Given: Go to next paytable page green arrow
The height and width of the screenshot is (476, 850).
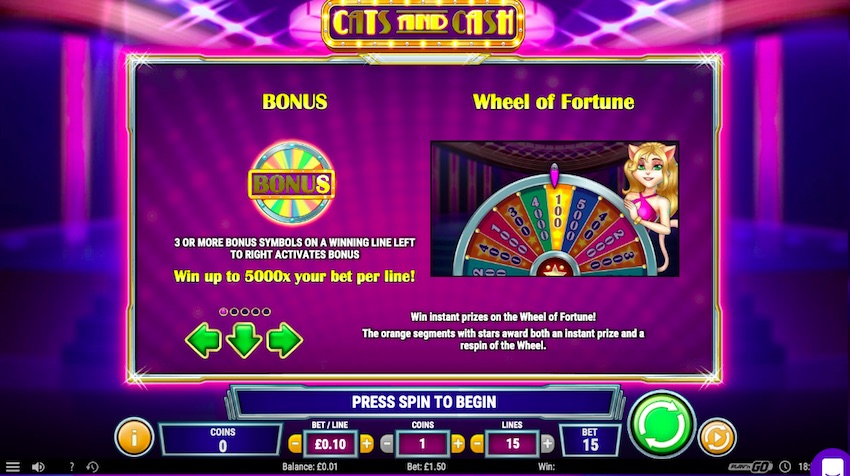Looking at the screenshot, I should tap(284, 340).
